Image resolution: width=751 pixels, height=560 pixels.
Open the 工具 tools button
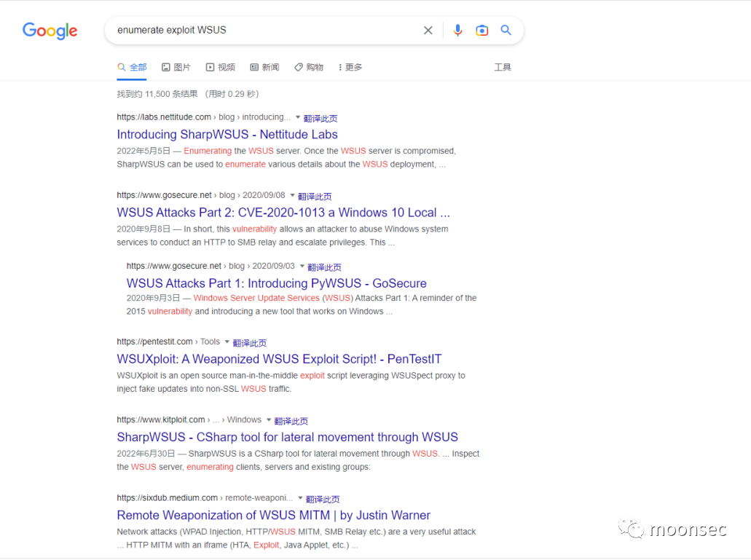pyautogui.click(x=503, y=67)
